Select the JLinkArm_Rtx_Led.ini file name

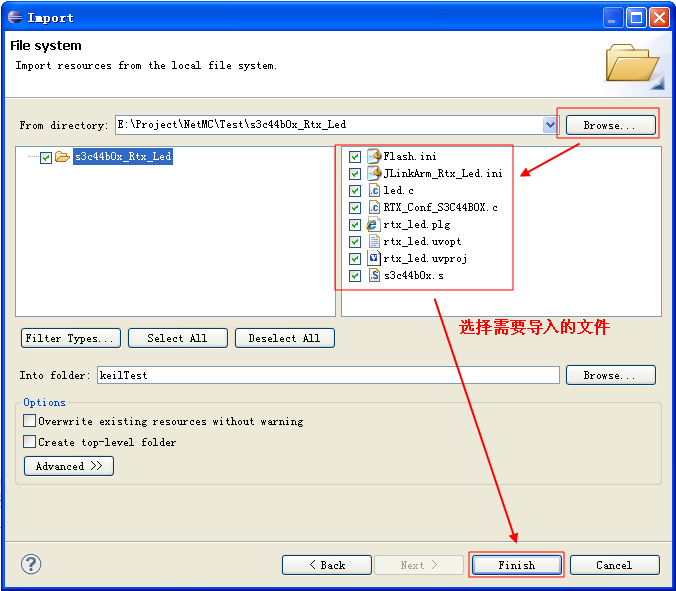[443, 173]
